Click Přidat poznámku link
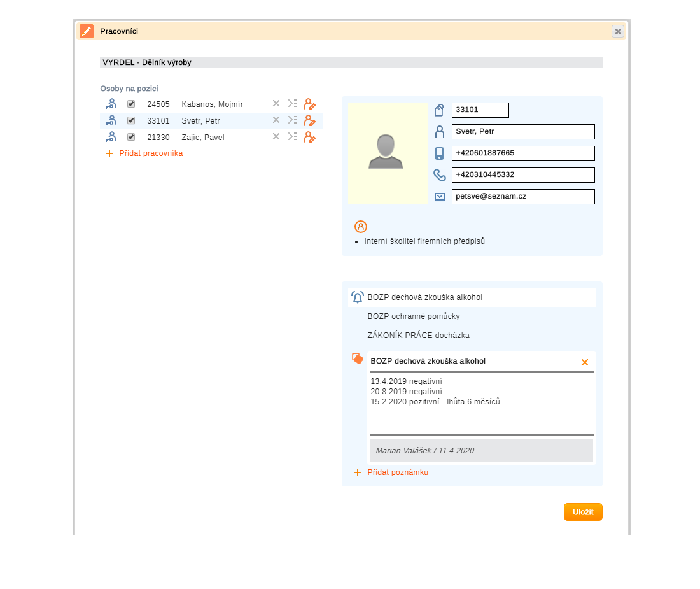This screenshot has height=589, width=700. pyautogui.click(x=397, y=472)
